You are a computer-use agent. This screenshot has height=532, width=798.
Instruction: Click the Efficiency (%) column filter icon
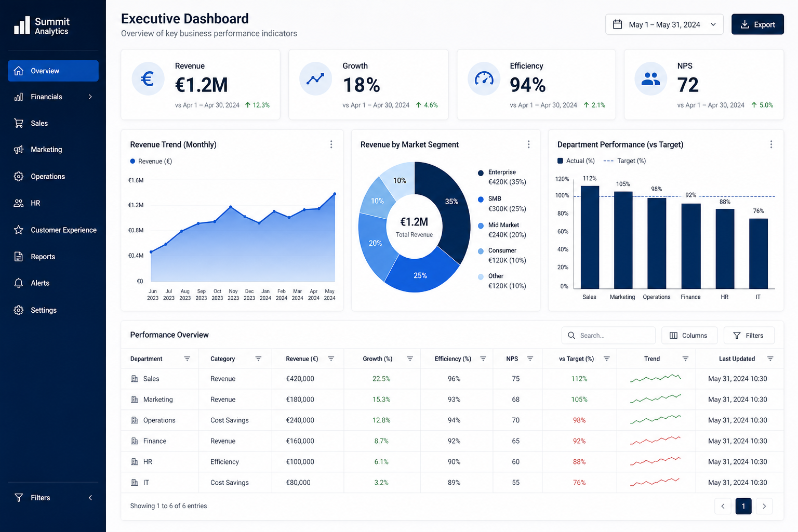[483, 359]
